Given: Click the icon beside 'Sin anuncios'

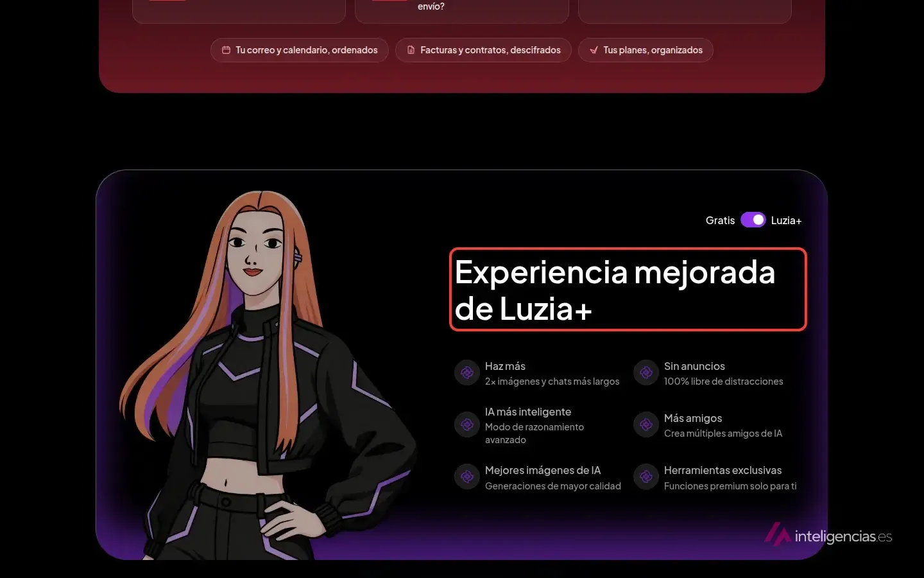Looking at the screenshot, I should (x=646, y=372).
